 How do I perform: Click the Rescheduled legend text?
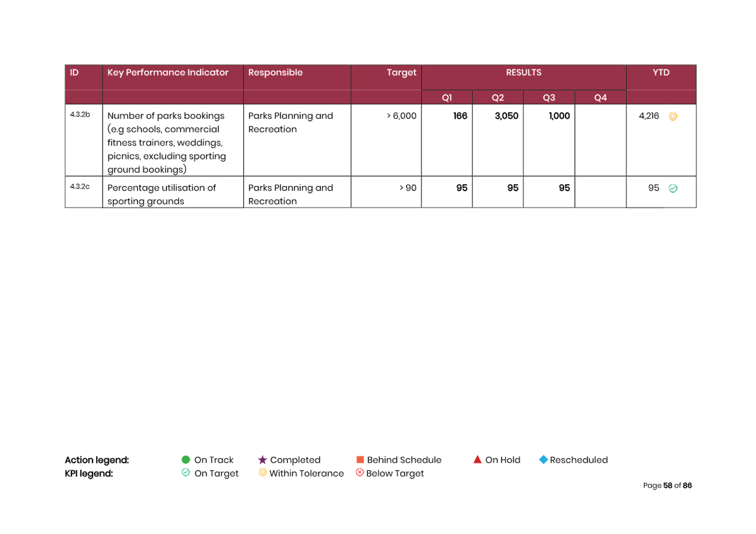[579, 460]
